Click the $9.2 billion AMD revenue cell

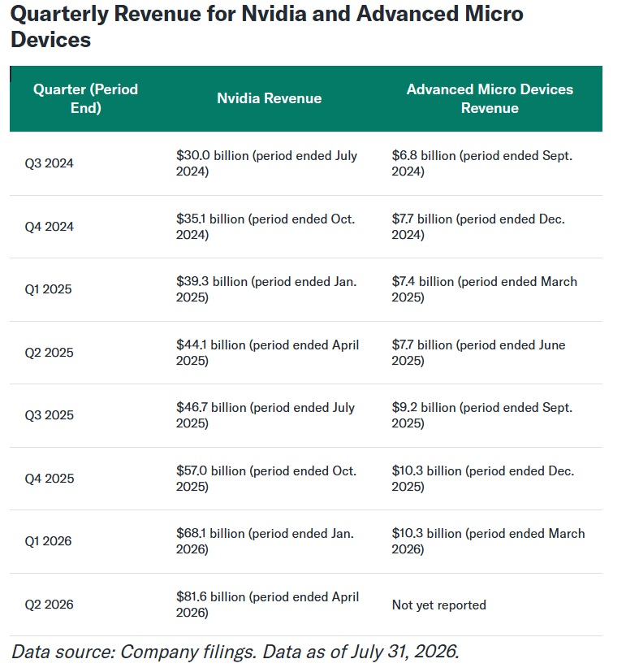(481, 415)
